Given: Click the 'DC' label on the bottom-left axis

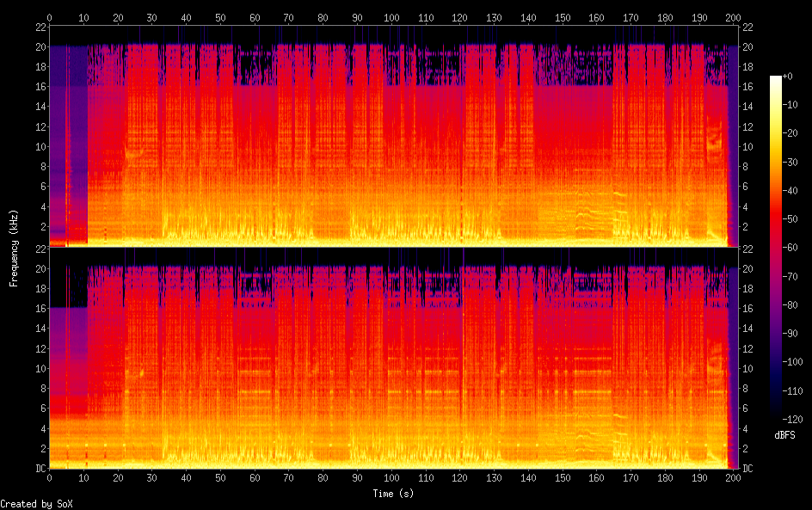Looking at the screenshot, I should click(40, 469).
